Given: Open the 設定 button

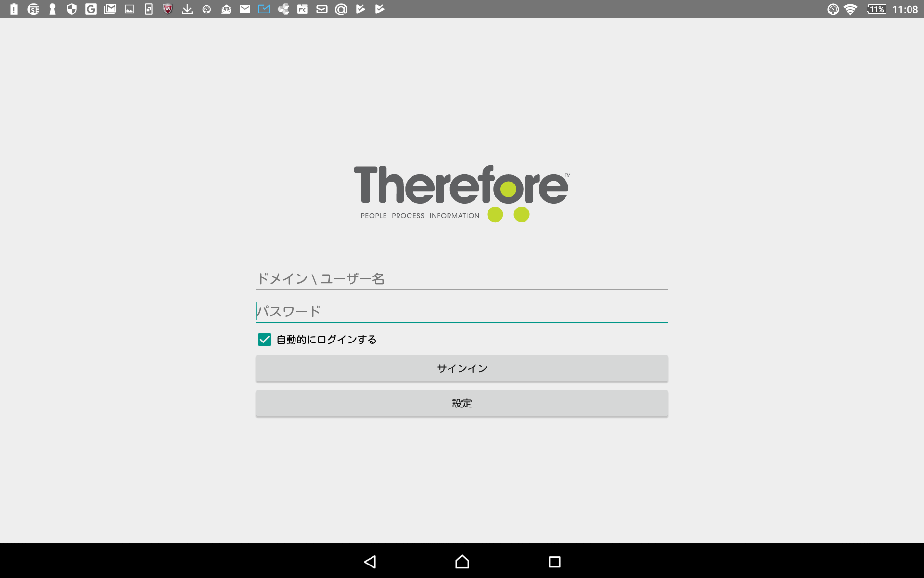Looking at the screenshot, I should point(462,403).
